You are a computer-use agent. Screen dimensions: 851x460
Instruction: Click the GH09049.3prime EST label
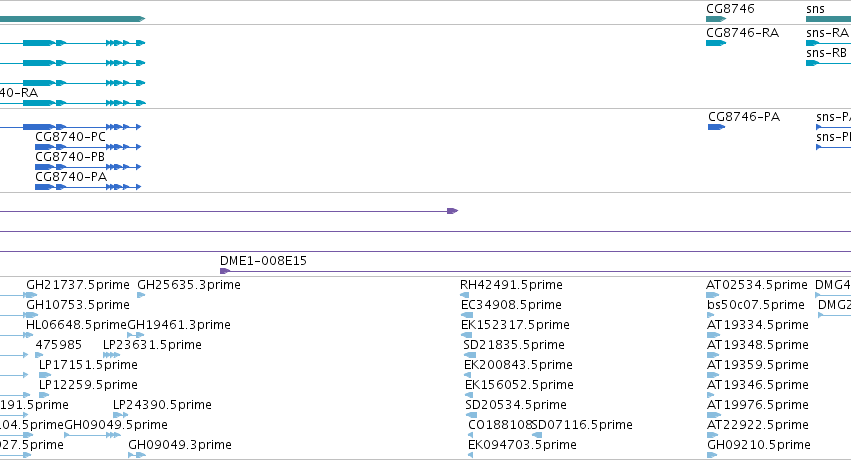(180, 445)
